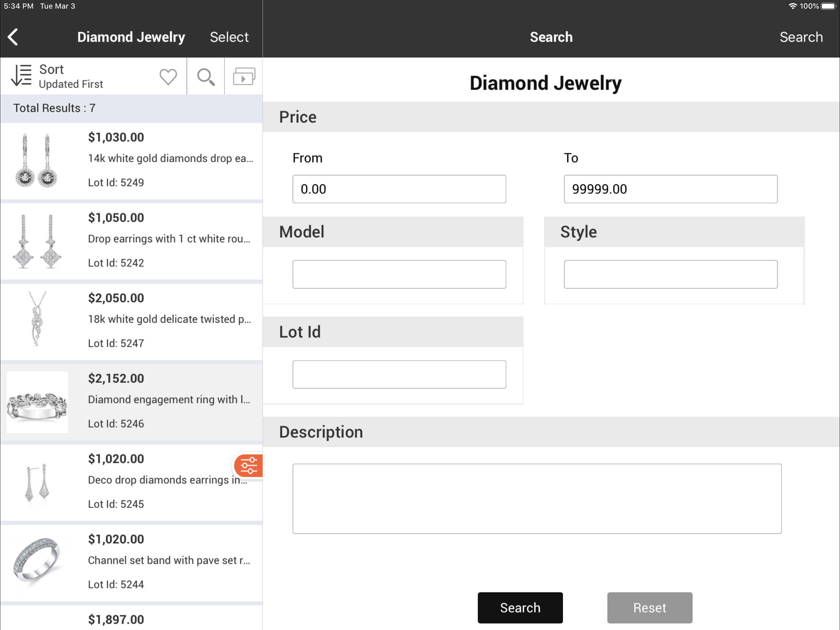The width and height of the screenshot is (840, 630).
Task: Tap the battery indicator icon
Action: [828, 6]
